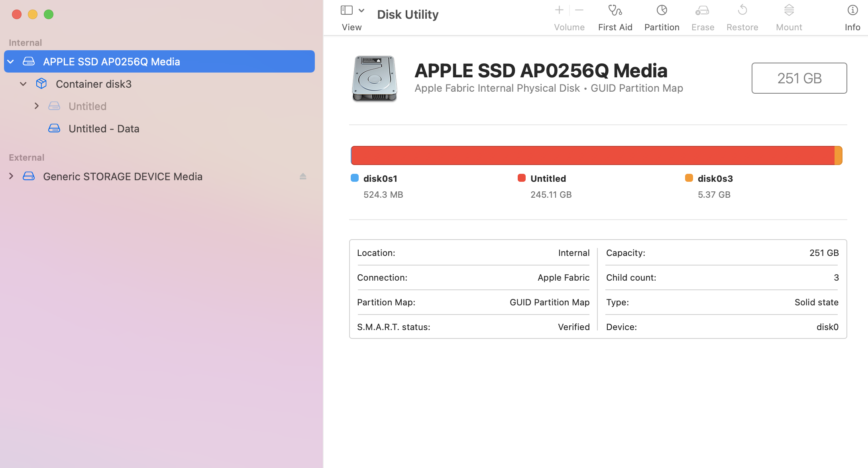Screen dimensions: 868x468
Task: Select Untitled - Data volume
Action: (104, 128)
